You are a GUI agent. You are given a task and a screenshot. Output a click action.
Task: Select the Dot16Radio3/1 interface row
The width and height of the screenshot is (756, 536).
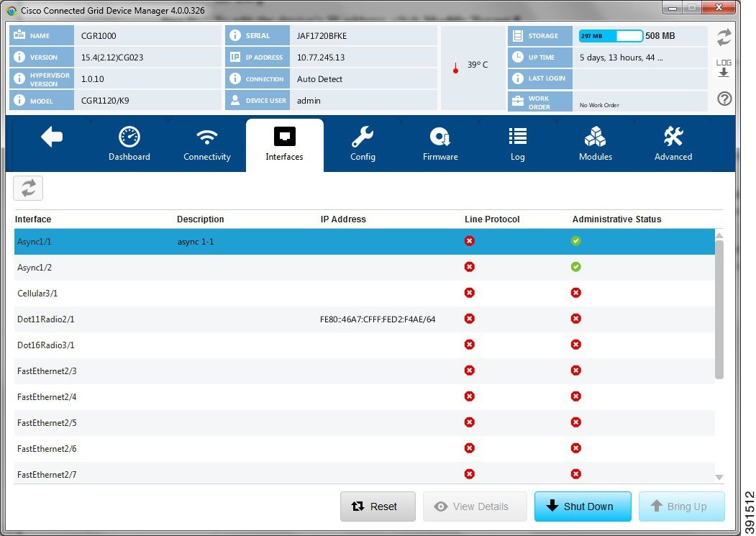tap(365, 345)
